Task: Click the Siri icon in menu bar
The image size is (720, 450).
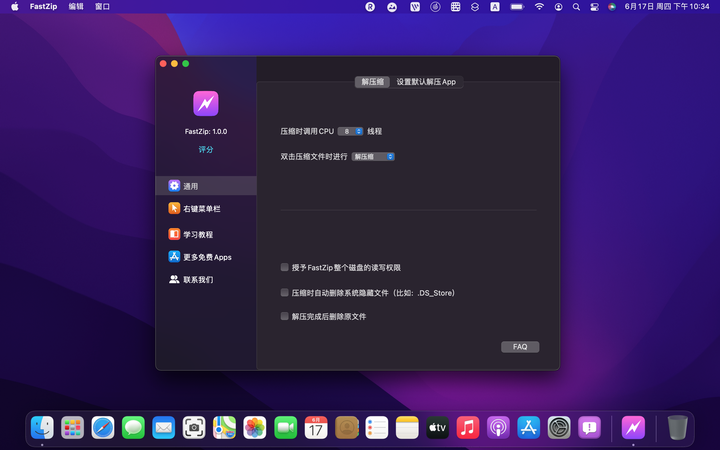Action: tap(612, 6)
